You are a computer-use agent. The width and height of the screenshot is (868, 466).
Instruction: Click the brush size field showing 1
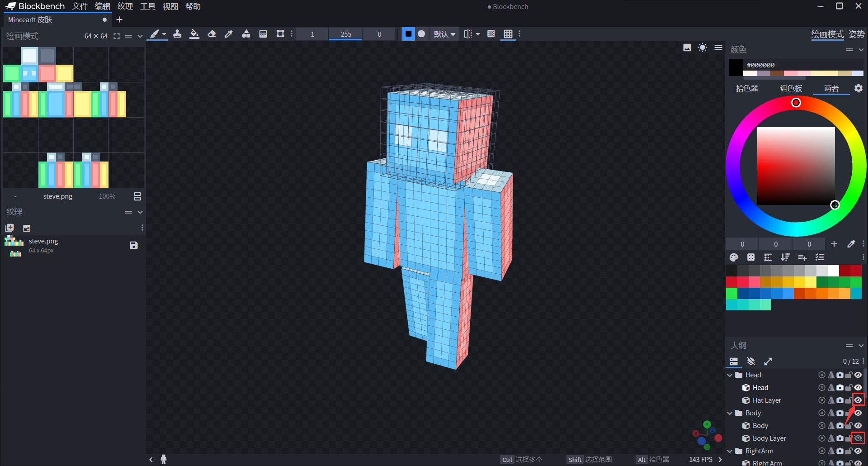click(312, 34)
